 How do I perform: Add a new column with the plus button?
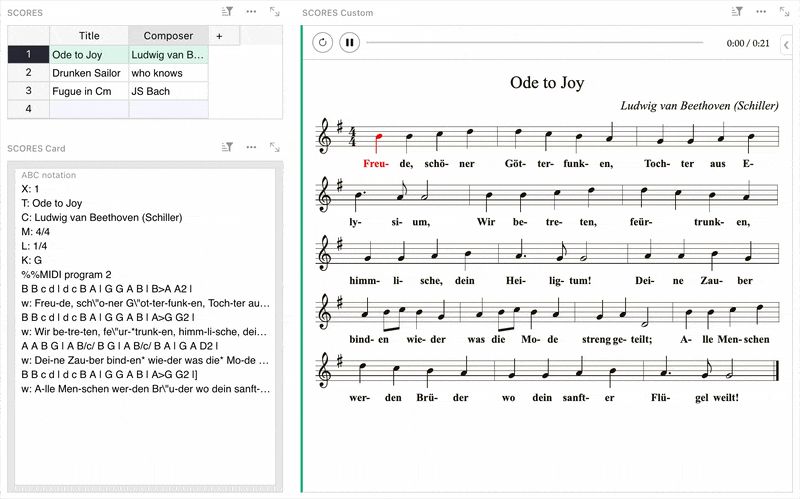click(x=219, y=36)
